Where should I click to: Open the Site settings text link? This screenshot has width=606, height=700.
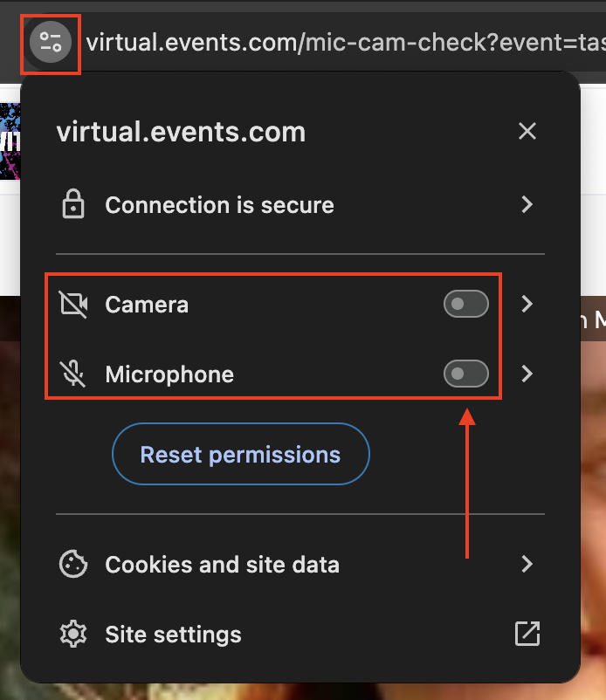pyautogui.click(x=173, y=635)
